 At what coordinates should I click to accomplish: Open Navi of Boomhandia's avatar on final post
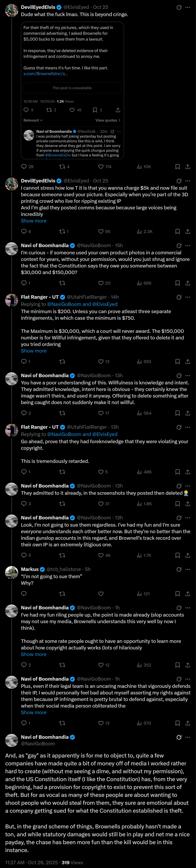pyautogui.click(x=11, y=740)
